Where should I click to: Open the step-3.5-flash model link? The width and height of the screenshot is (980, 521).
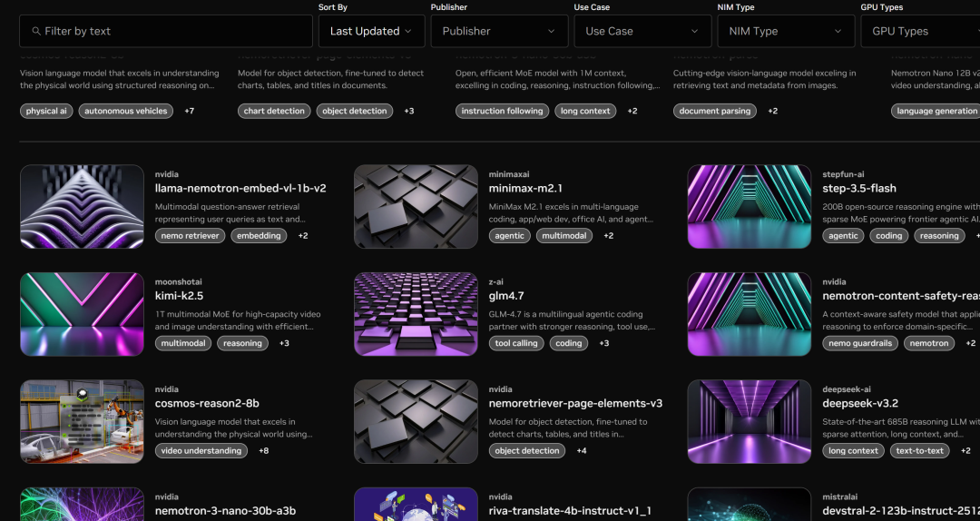[x=859, y=188]
